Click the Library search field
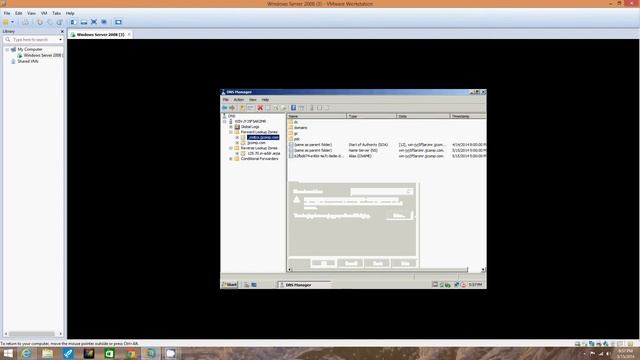640x360 pixels. coord(32,40)
